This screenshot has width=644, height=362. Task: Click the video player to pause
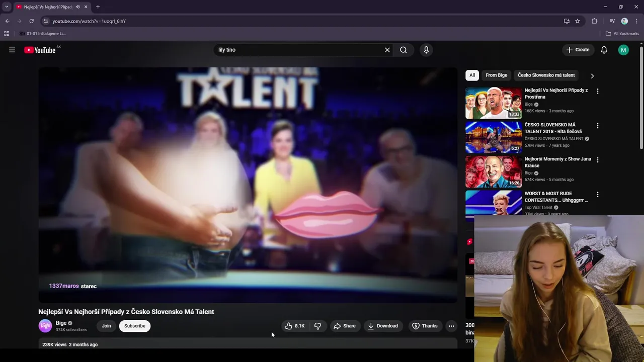pyautogui.click(x=248, y=185)
